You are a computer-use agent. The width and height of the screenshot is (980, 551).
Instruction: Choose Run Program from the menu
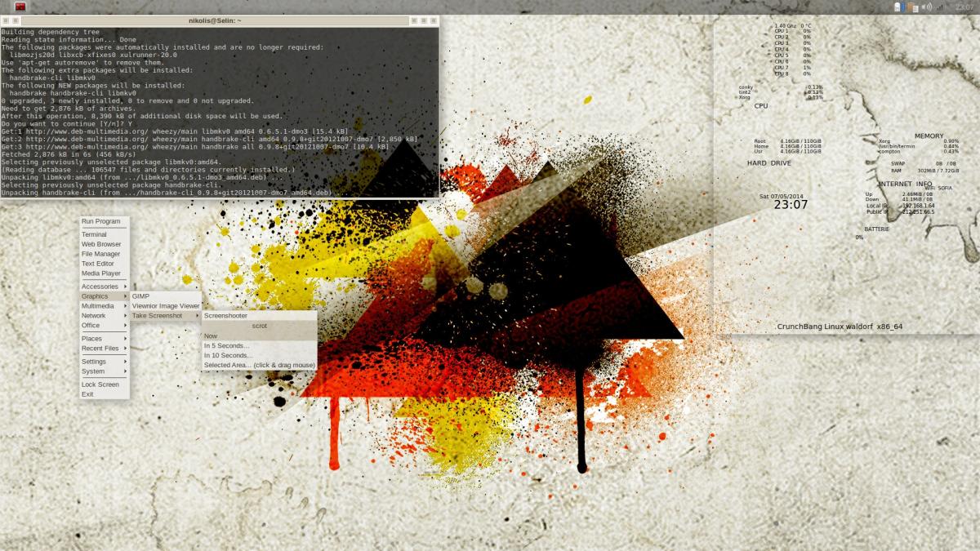104,221
